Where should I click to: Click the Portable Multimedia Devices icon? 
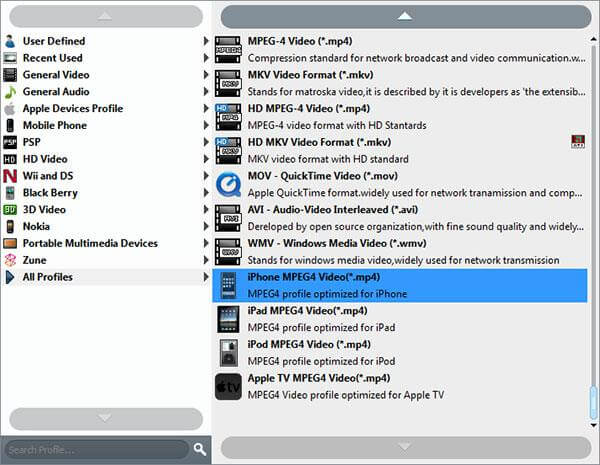[10, 243]
